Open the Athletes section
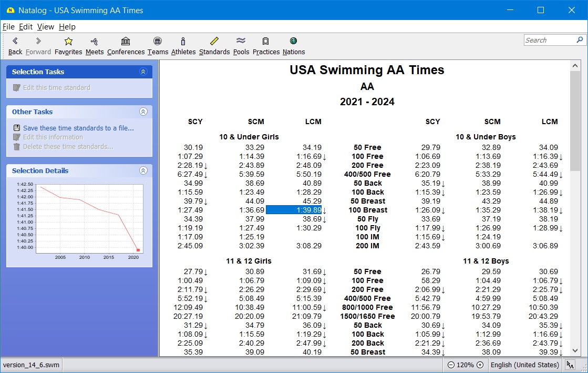Image resolution: width=588 pixels, height=373 pixels. (x=183, y=45)
